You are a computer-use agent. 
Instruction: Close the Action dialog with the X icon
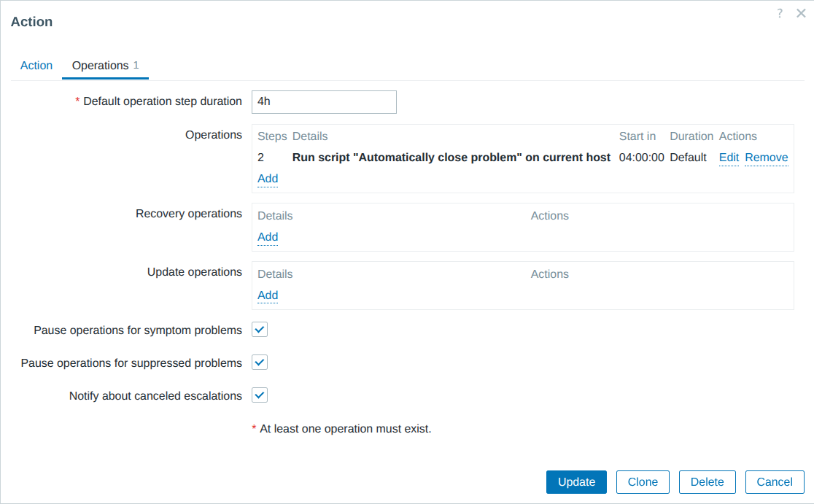(800, 13)
